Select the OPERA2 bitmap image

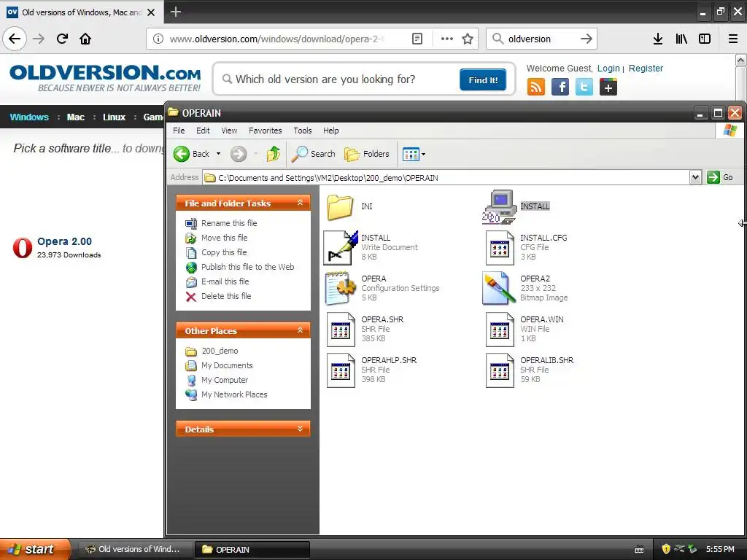pyautogui.click(x=499, y=288)
